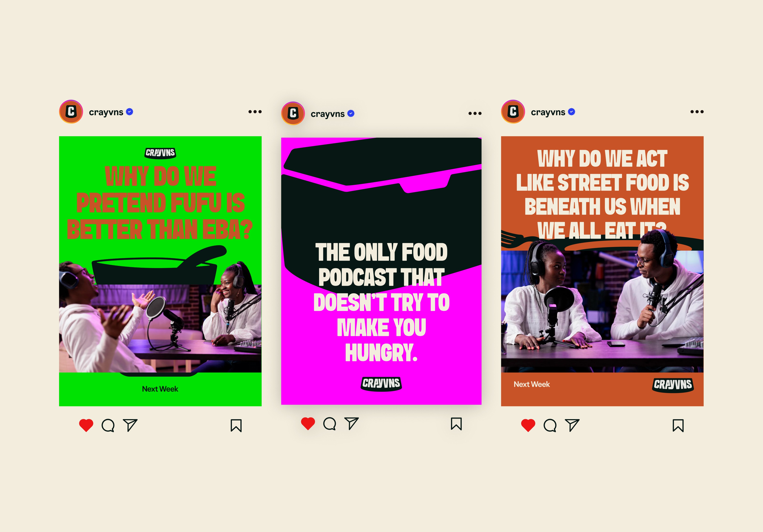Open comments under the green fufu post
The width and height of the screenshot is (763, 532).
[x=108, y=425]
